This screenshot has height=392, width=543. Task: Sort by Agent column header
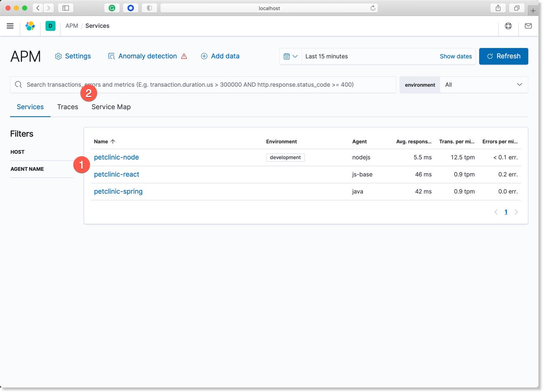[x=360, y=142]
